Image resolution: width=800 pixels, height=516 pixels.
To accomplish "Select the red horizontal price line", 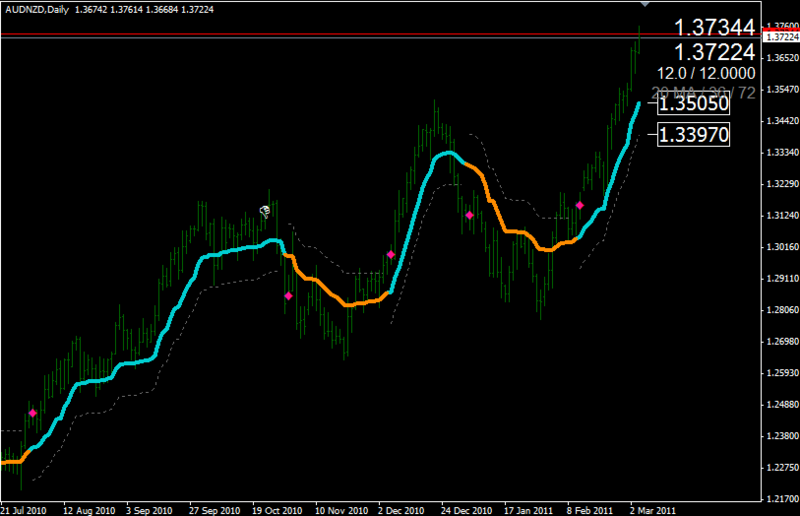I will (380, 34).
